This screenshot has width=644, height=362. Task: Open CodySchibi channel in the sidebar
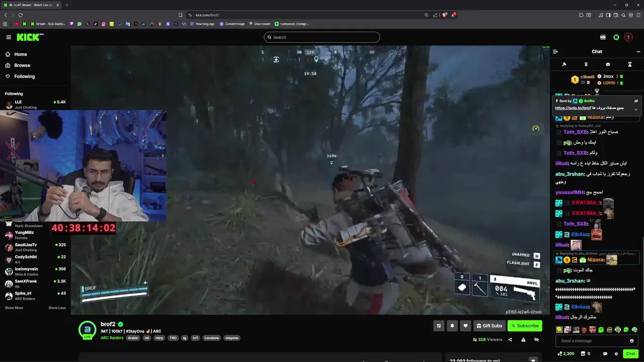pos(35,259)
